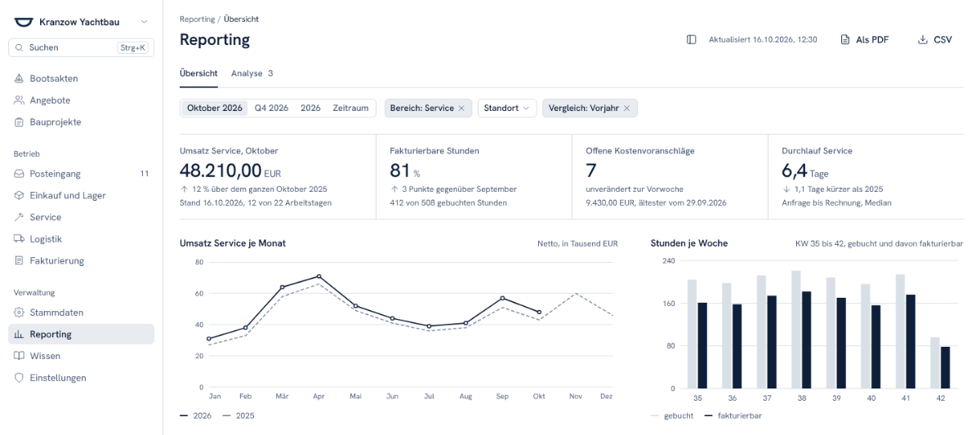Select the Q4 2026 period
980x435 pixels.
pos(271,108)
